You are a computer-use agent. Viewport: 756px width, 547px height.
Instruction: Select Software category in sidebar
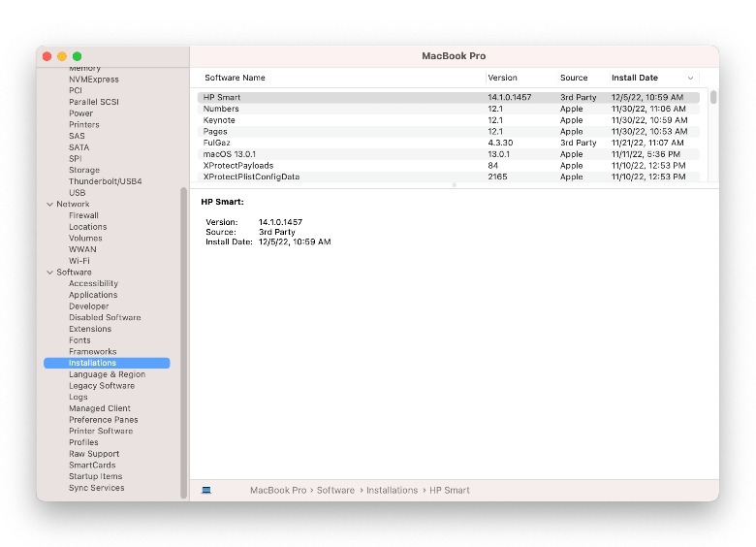coord(74,273)
